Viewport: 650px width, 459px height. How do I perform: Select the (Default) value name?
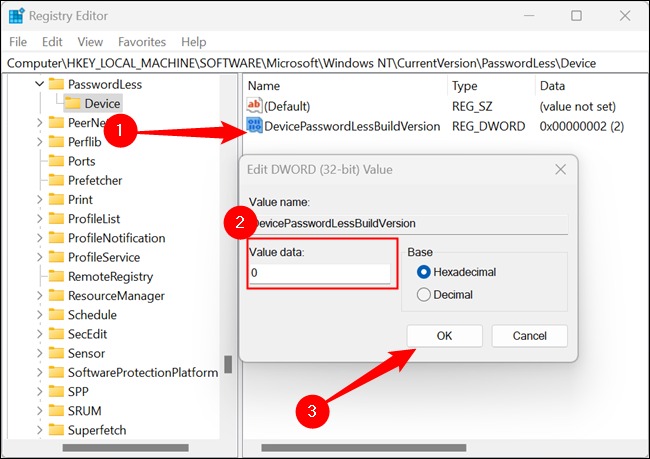[287, 107]
